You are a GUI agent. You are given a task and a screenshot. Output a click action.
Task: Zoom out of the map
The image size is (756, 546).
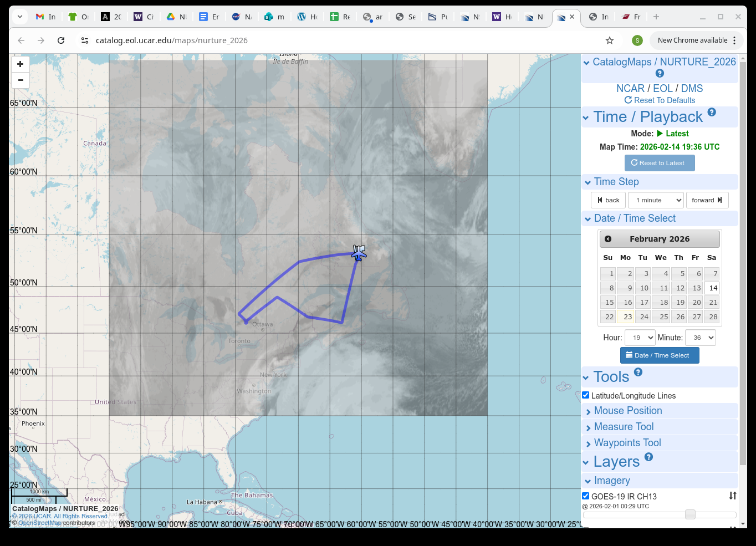21,80
